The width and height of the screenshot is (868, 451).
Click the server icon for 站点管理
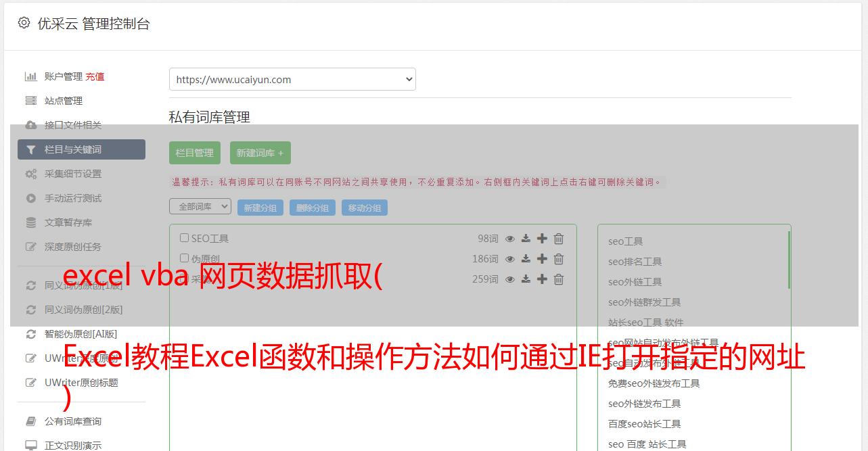coord(31,101)
